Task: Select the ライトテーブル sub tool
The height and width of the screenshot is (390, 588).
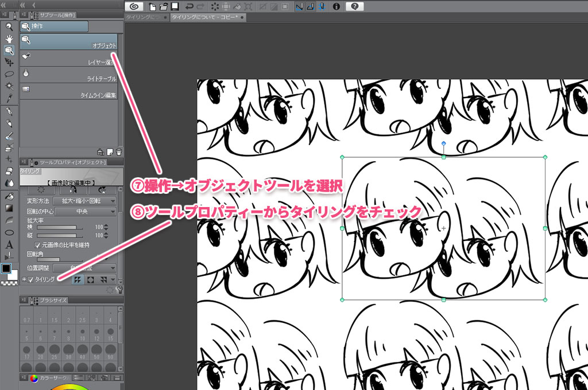Action: [69, 75]
